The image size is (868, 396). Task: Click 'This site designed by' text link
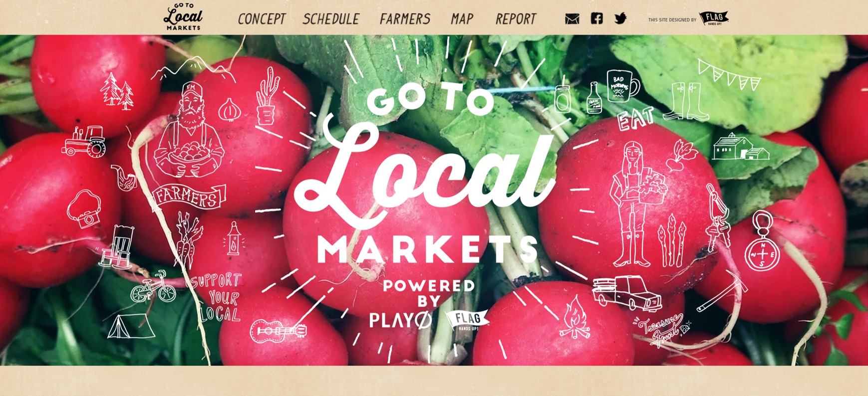click(x=672, y=20)
